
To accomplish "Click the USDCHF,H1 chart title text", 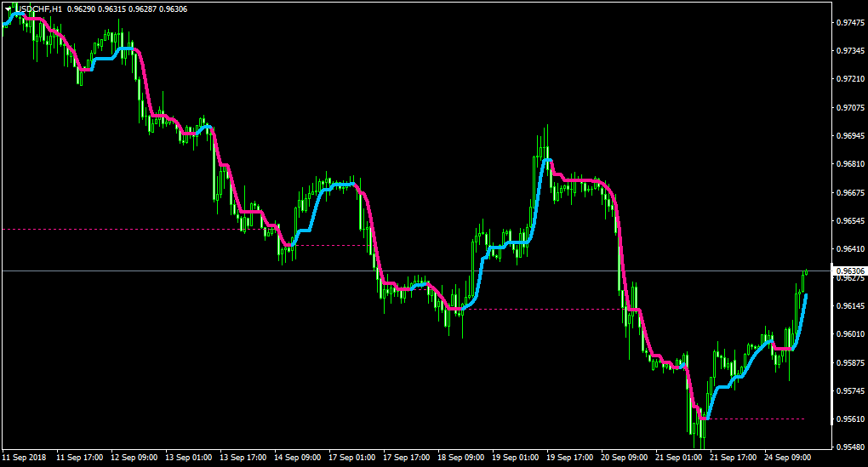I will (38, 9).
